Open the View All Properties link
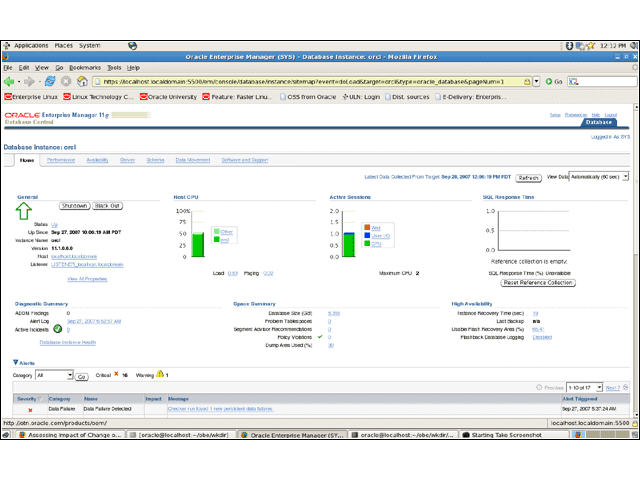 87,279
